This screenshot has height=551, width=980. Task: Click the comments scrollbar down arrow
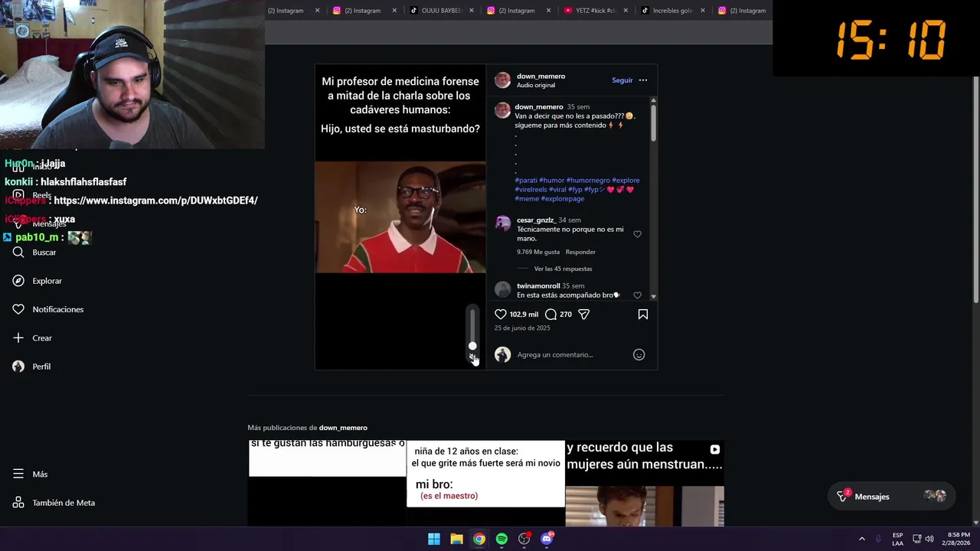pos(653,296)
